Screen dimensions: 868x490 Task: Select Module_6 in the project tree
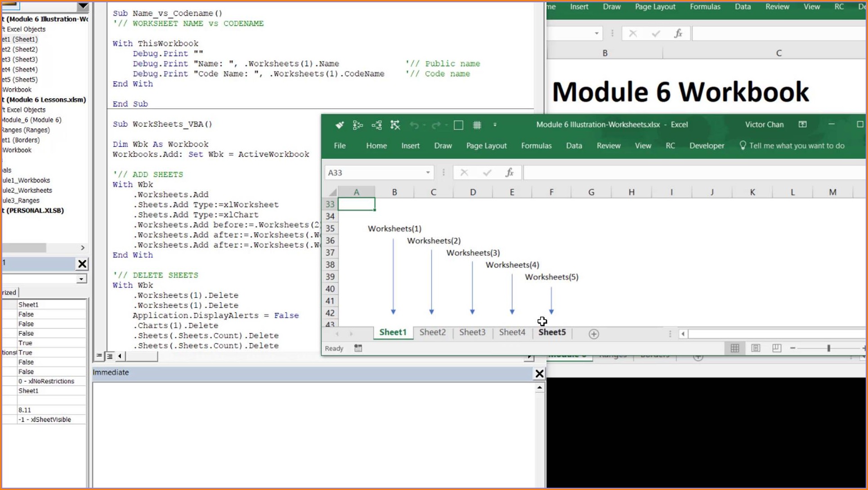[31, 120]
